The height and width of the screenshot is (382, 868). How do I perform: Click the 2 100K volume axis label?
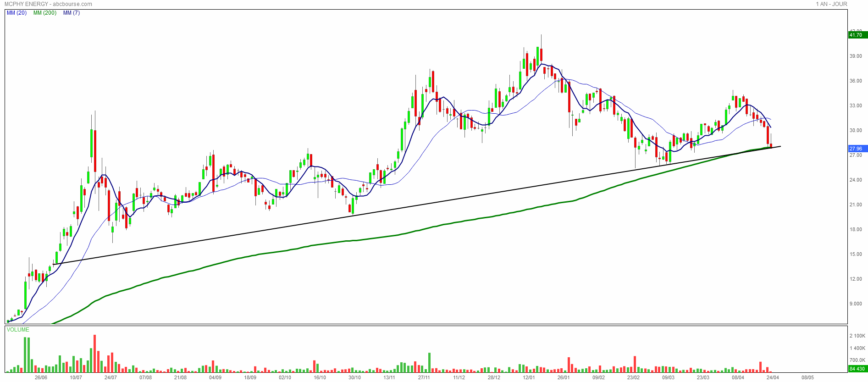857,336
